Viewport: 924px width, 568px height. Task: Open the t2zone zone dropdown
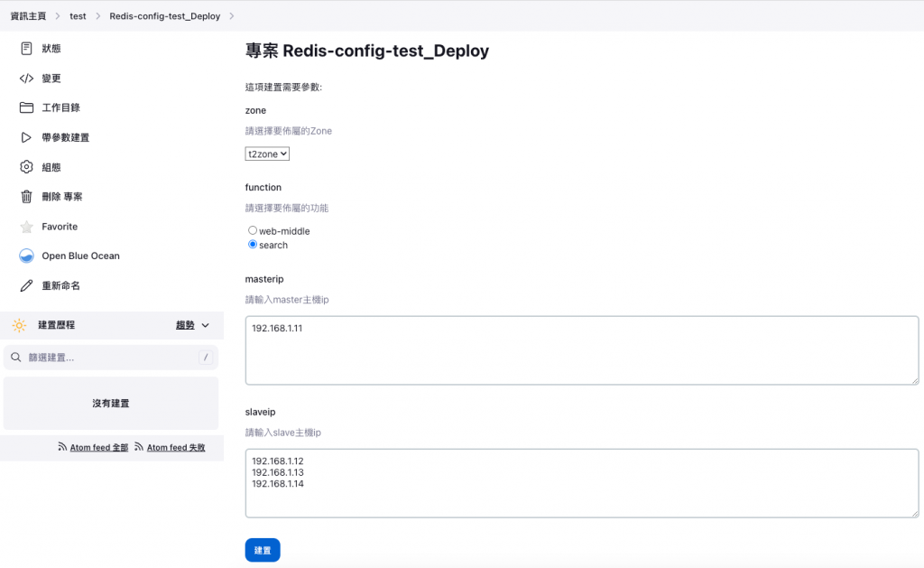pos(267,154)
